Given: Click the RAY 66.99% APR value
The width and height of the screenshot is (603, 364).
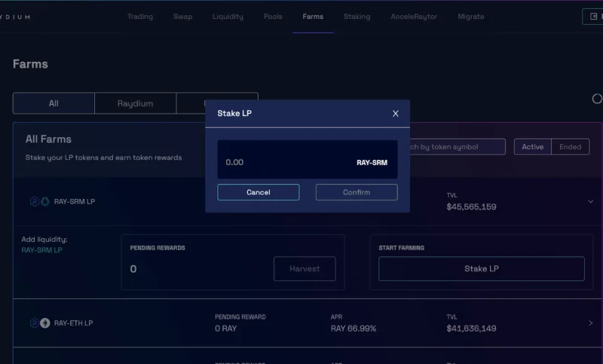Looking at the screenshot, I should tap(354, 329).
